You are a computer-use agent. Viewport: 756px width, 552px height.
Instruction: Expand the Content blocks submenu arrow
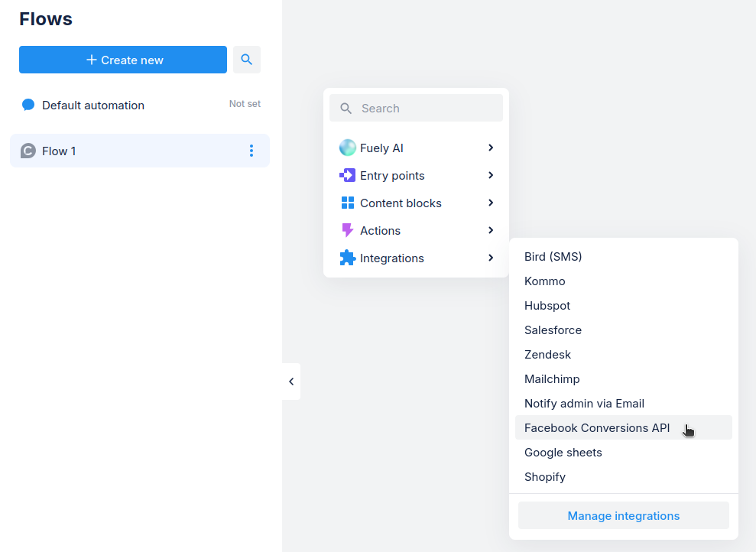[491, 203]
